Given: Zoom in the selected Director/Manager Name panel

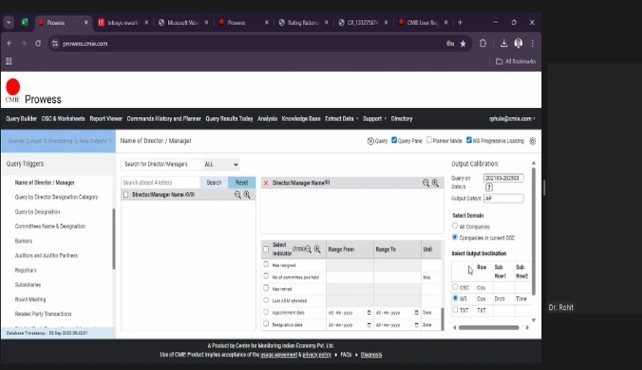Looking at the screenshot, I should (x=435, y=183).
